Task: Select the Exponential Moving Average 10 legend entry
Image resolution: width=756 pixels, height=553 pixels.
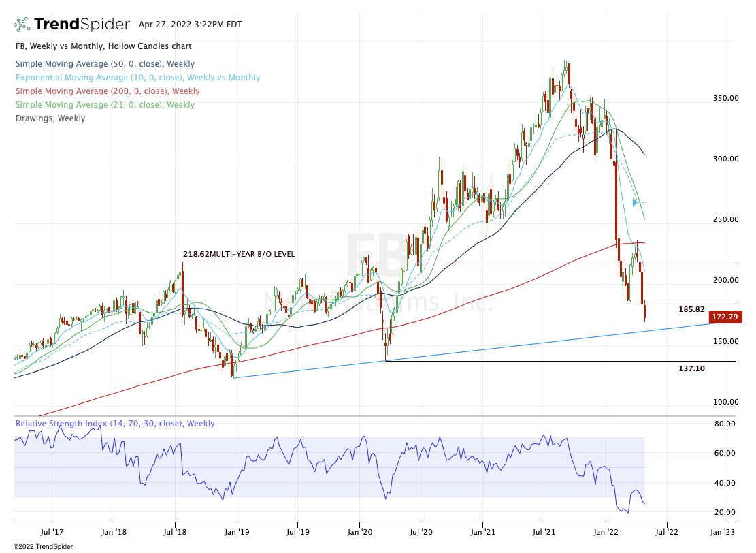Action: [x=137, y=78]
